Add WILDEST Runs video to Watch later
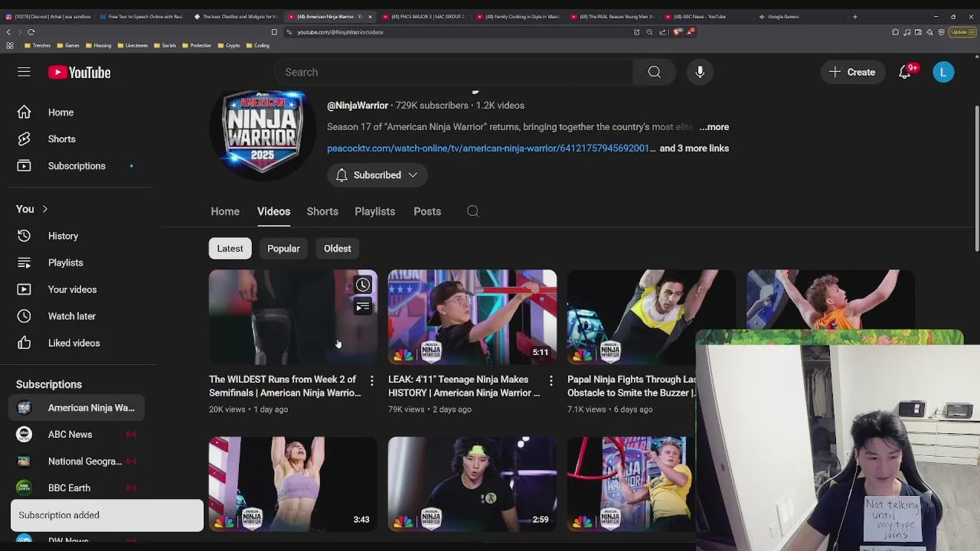The height and width of the screenshot is (551, 980). click(363, 285)
